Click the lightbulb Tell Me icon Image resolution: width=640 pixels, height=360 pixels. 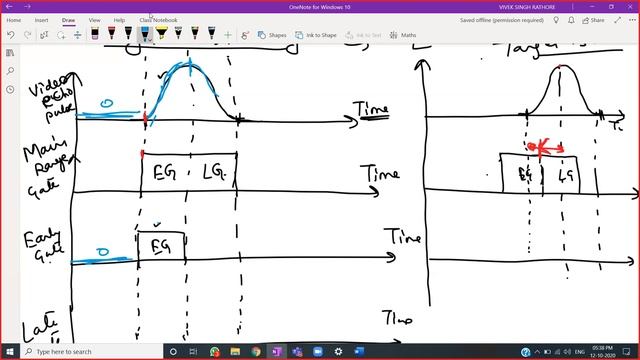556,20
